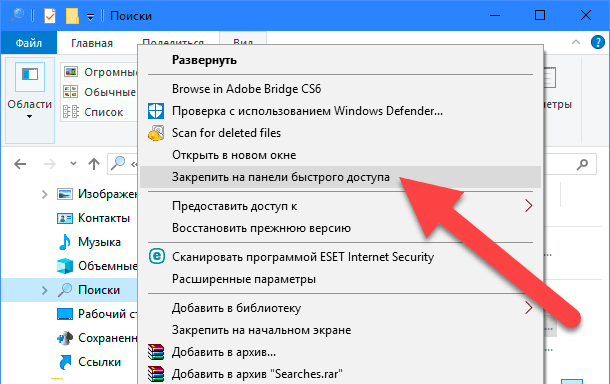Click the Back arrow navigation button
The height and width of the screenshot is (384, 610).
(x=20, y=164)
